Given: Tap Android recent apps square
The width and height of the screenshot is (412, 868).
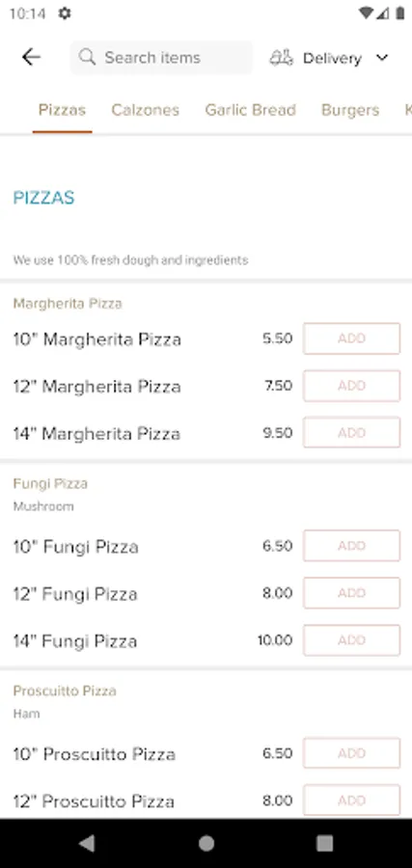Looking at the screenshot, I should coord(324,843).
